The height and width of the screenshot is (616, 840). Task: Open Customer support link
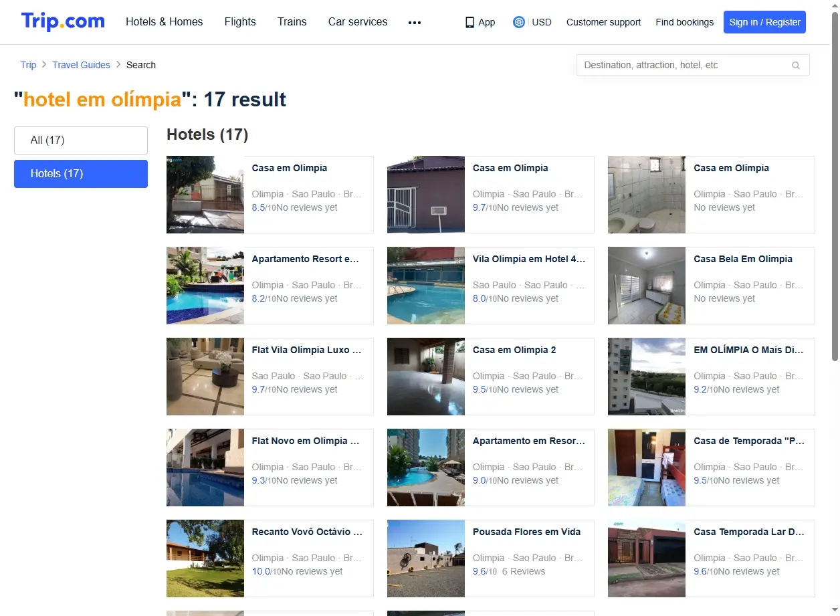click(x=604, y=22)
